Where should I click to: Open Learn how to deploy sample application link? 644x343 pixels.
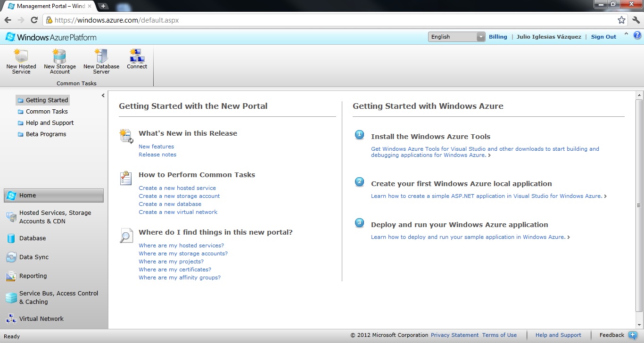tap(468, 237)
